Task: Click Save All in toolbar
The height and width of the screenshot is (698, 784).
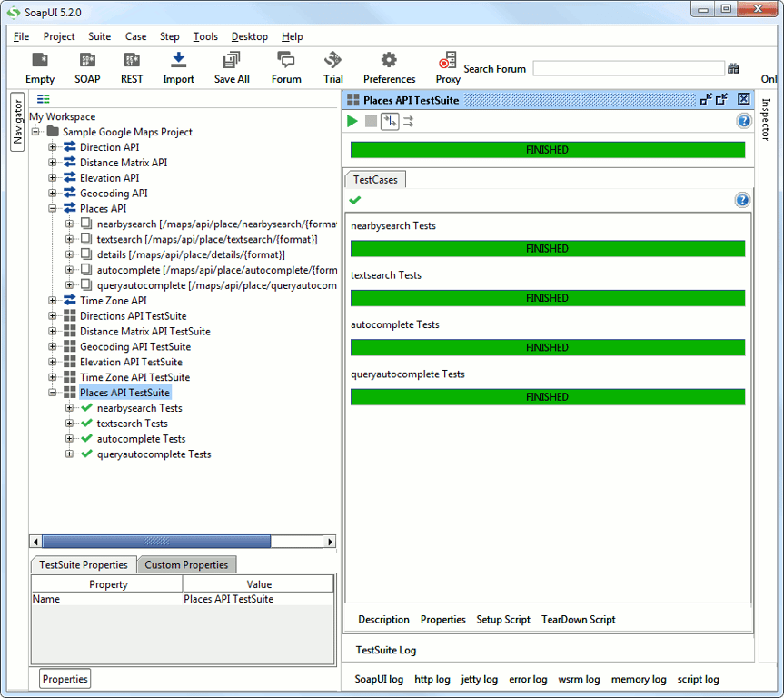Action: [x=232, y=68]
